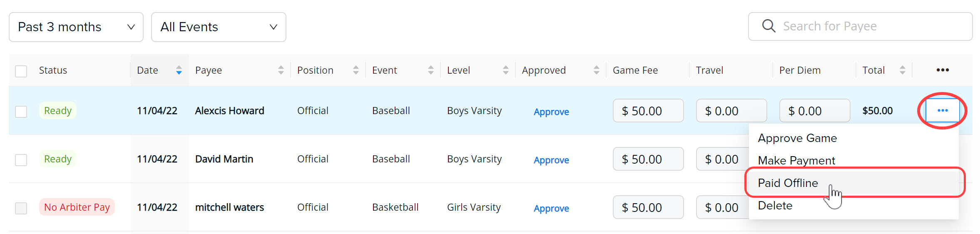This screenshot has height=234, width=980.
Task: Check the box for David Martin row
Action: [21, 160]
